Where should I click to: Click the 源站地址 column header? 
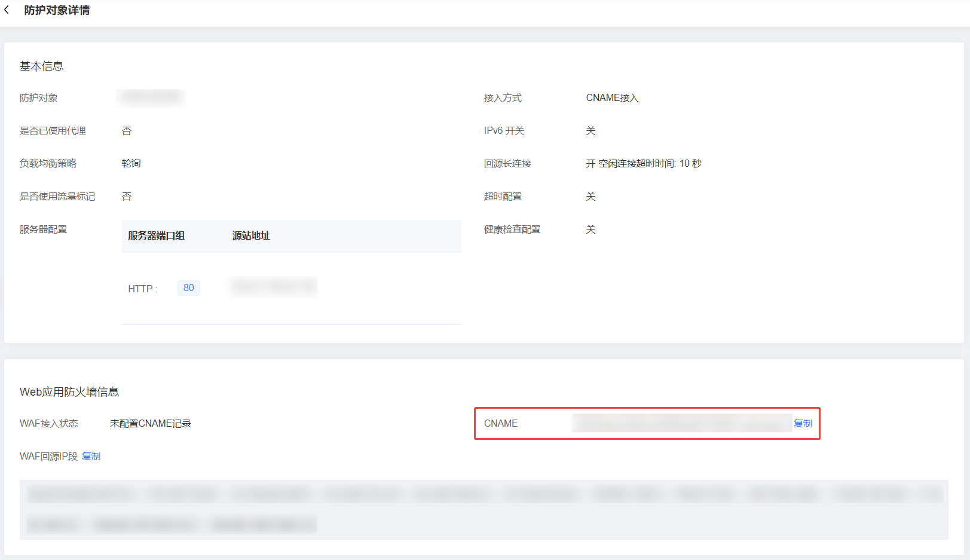pyautogui.click(x=251, y=235)
